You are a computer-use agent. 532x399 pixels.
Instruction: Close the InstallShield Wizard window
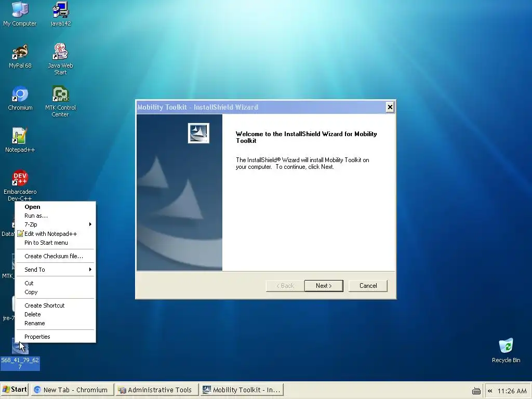(x=390, y=107)
